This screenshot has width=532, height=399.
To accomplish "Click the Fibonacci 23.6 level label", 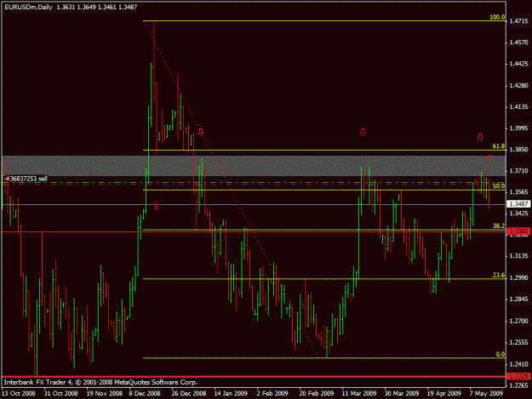I will coord(499,275).
